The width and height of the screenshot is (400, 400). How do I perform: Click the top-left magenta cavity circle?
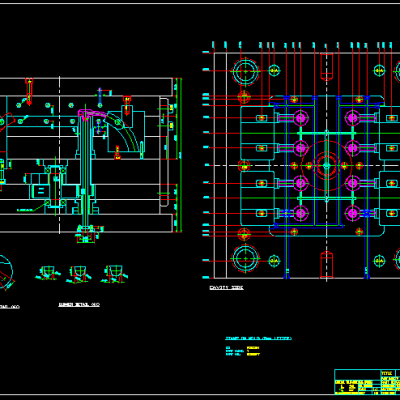tap(300, 118)
